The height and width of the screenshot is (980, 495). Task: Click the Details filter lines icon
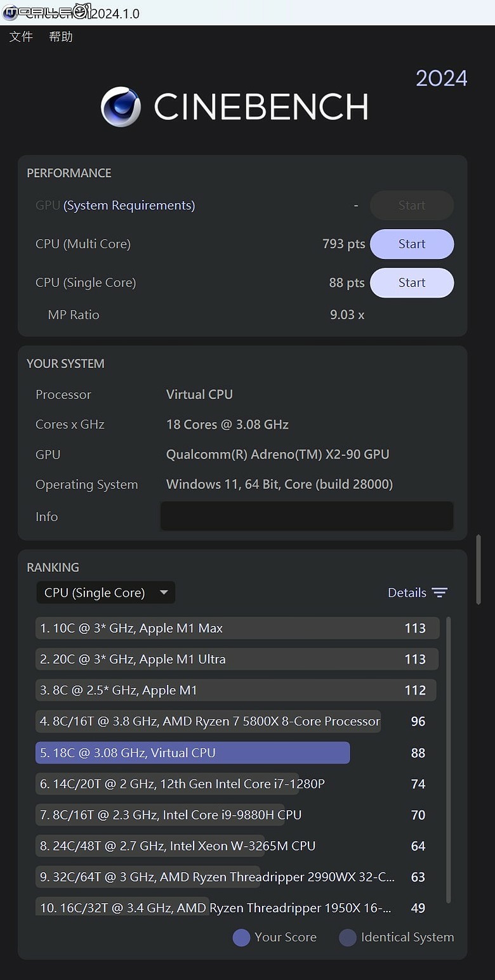tap(440, 593)
